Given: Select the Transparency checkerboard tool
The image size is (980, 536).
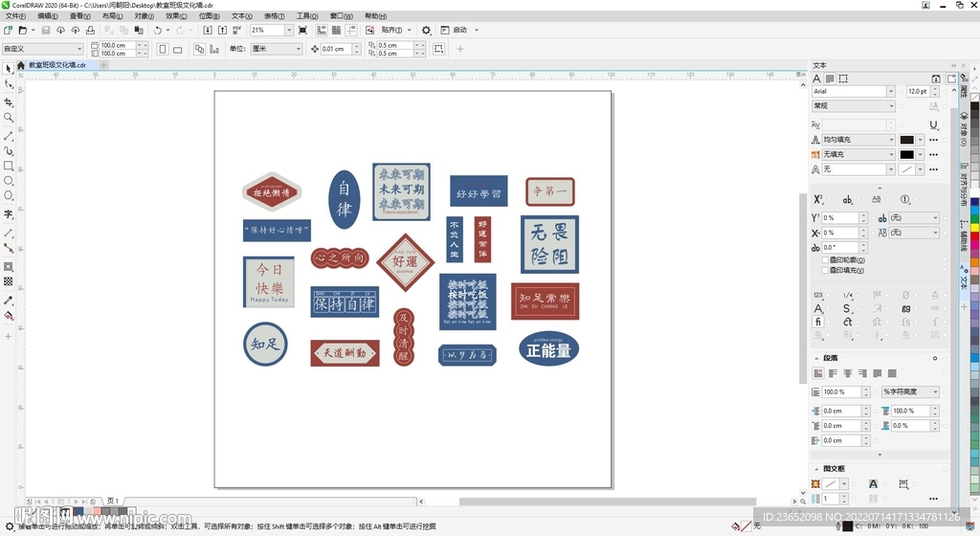Looking at the screenshot, I should point(8,281).
